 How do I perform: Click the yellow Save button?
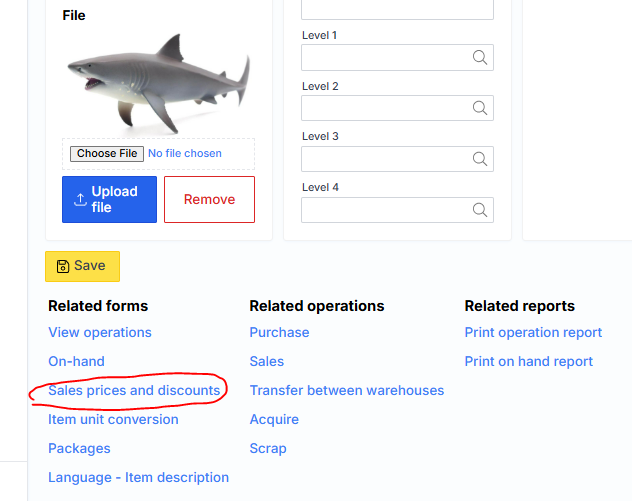point(82,266)
